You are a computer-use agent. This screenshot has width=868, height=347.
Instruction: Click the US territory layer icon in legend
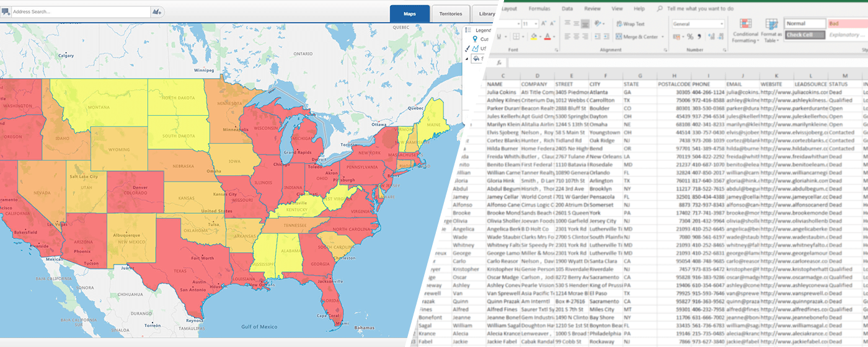click(x=475, y=48)
